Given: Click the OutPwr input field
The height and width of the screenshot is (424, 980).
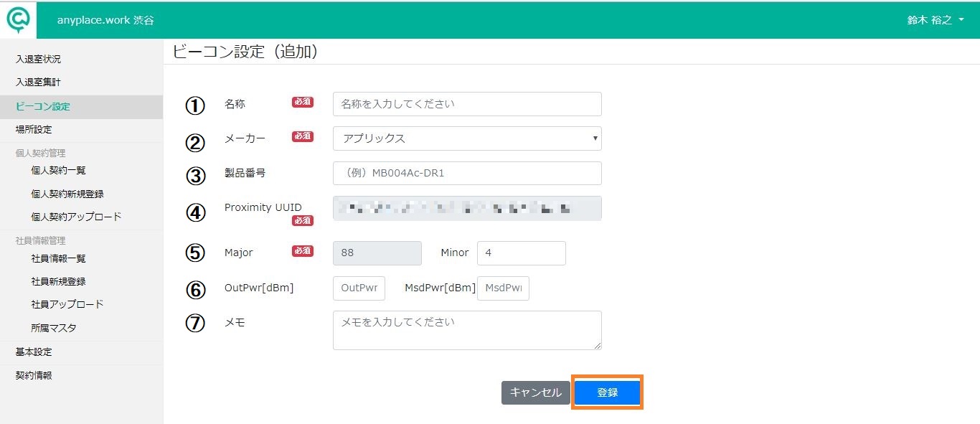Looking at the screenshot, I should (x=359, y=288).
